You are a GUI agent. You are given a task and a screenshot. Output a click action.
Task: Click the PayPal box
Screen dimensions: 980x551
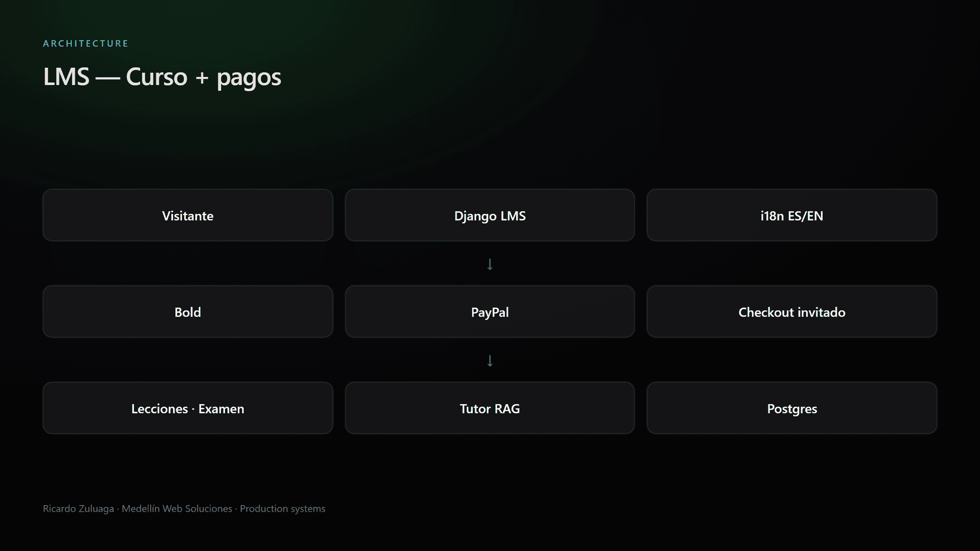[490, 312]
